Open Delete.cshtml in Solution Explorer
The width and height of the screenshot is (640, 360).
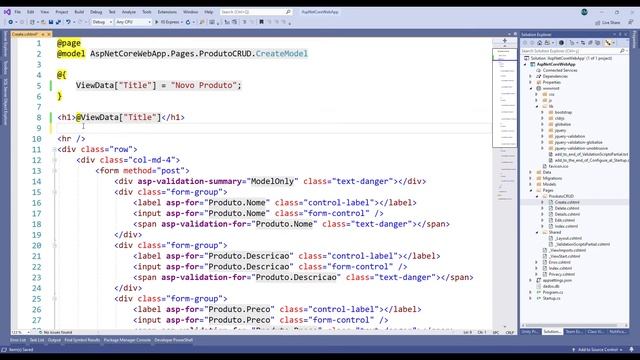567,208
